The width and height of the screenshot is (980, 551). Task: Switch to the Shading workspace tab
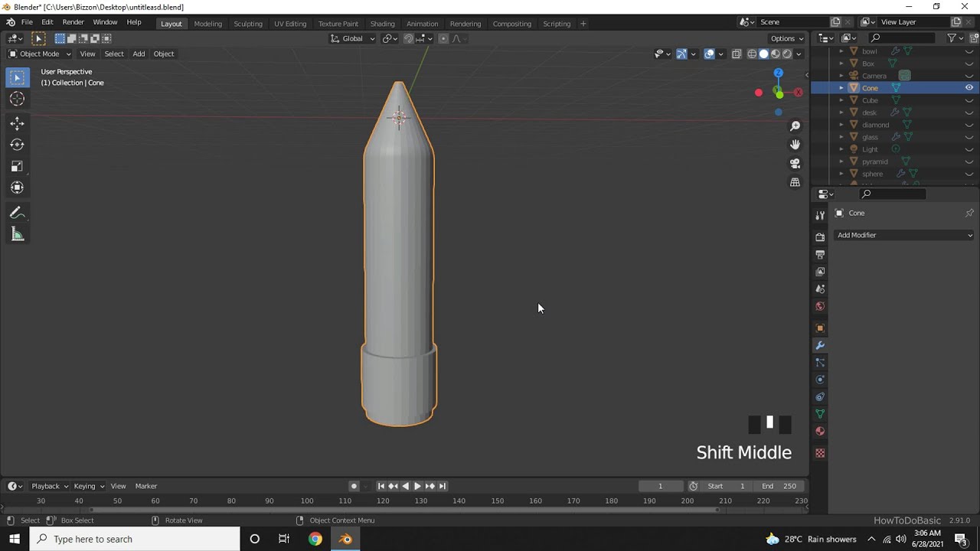(382, 24)
